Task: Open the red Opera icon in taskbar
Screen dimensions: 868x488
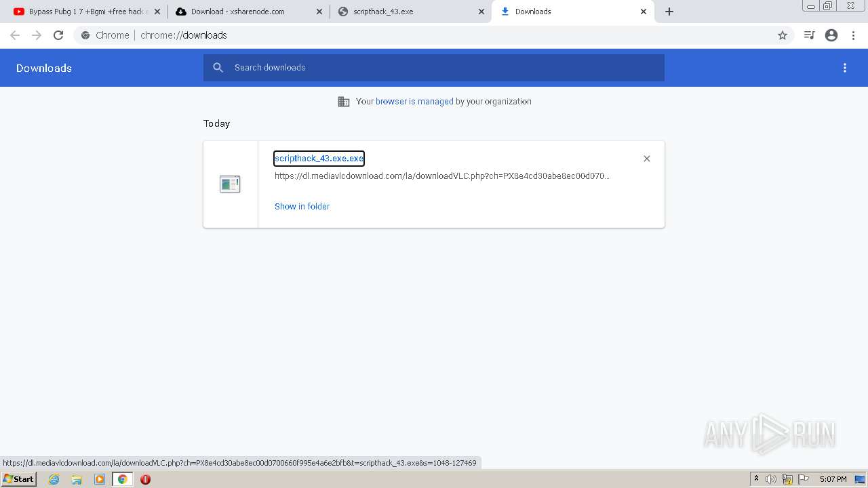Action: coord(145,479)
